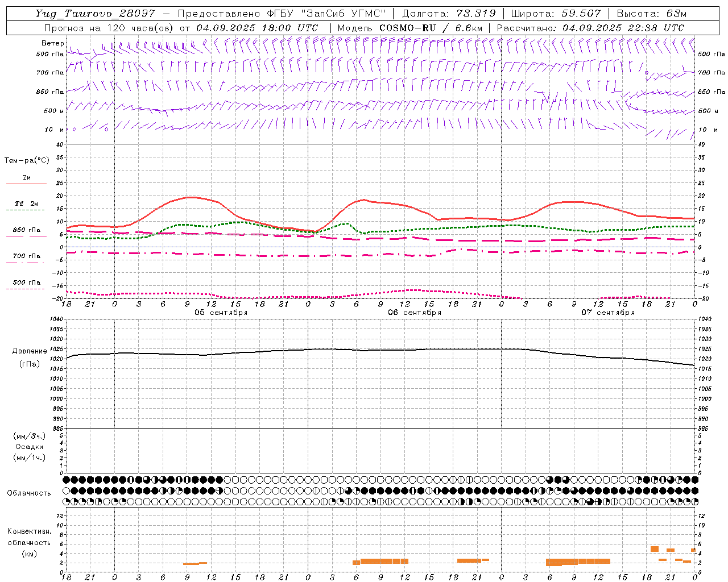
Task: Click '985' pressure value on right axis
Action: (x=704, y=429)
